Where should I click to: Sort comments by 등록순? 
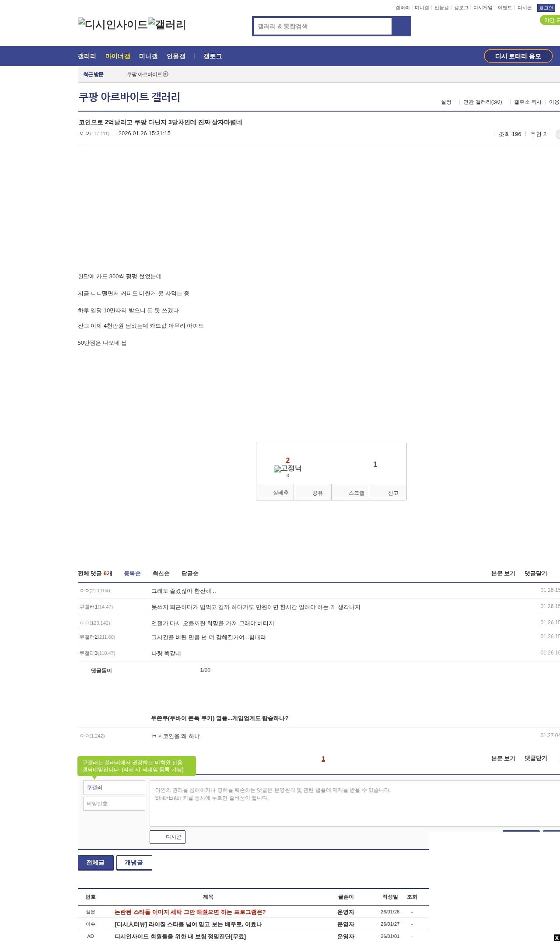[x=132, y=574]
